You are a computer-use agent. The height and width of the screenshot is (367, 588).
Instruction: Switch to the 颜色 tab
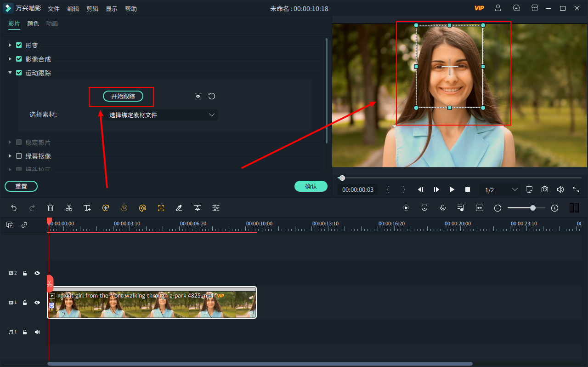click(33, 23)
